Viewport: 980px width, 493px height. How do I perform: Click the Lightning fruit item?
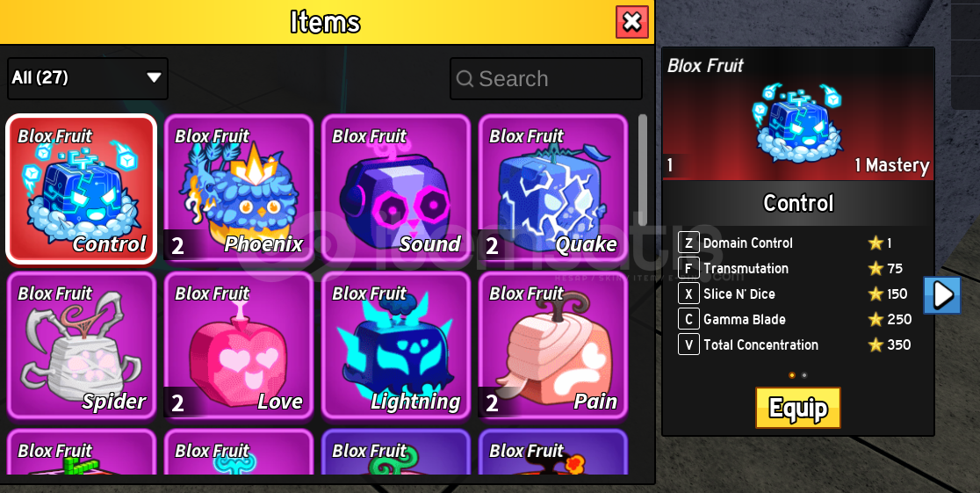coord(396,345)
